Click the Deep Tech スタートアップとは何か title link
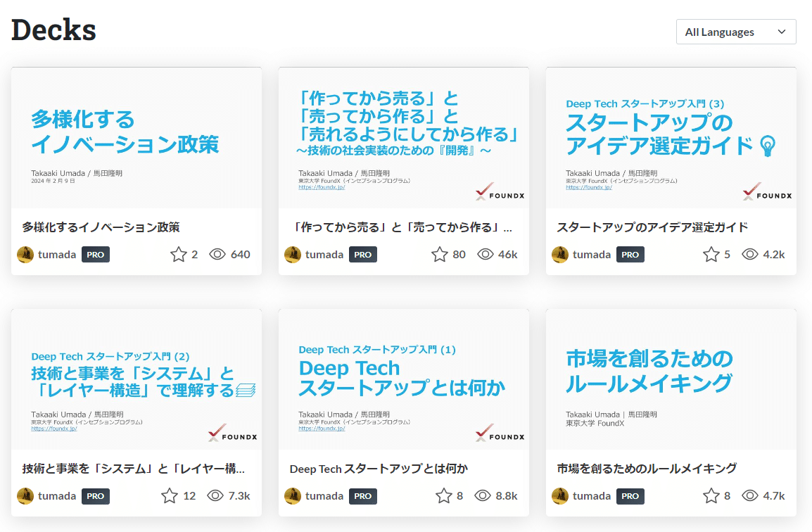Screen dimensions: 812x532 click(x=379, y=468)
